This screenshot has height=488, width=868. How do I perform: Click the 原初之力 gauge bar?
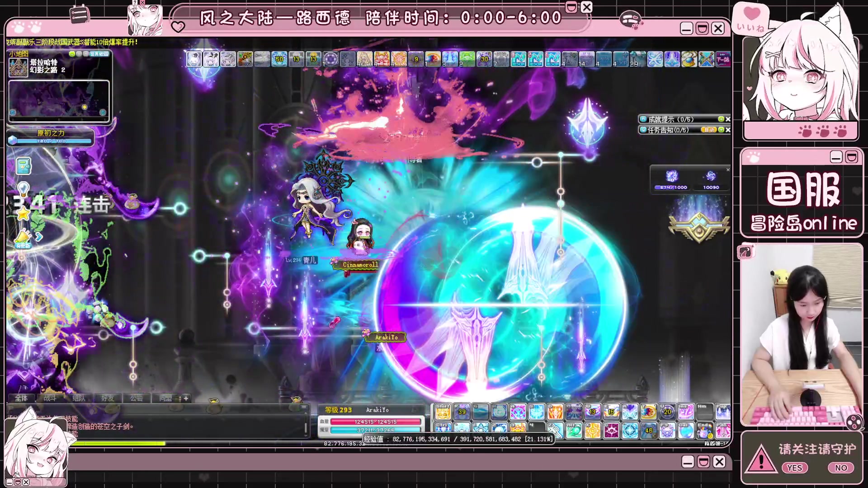(54, 141)
